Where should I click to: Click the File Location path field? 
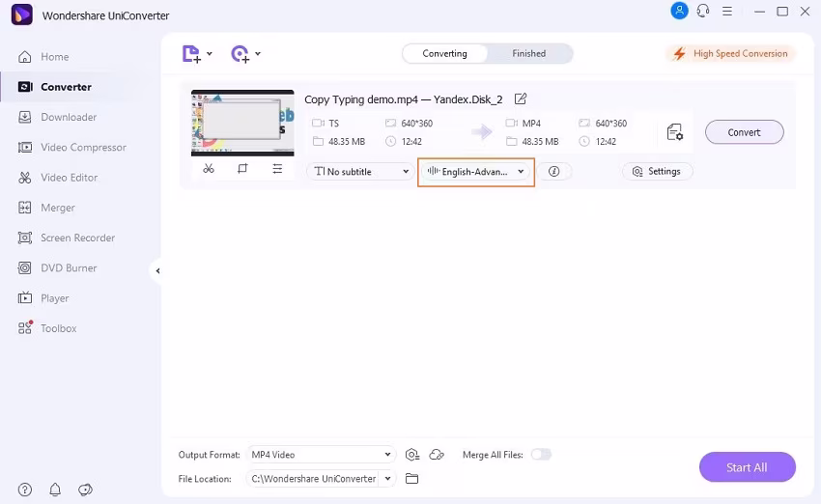click(x=314, y=478)
